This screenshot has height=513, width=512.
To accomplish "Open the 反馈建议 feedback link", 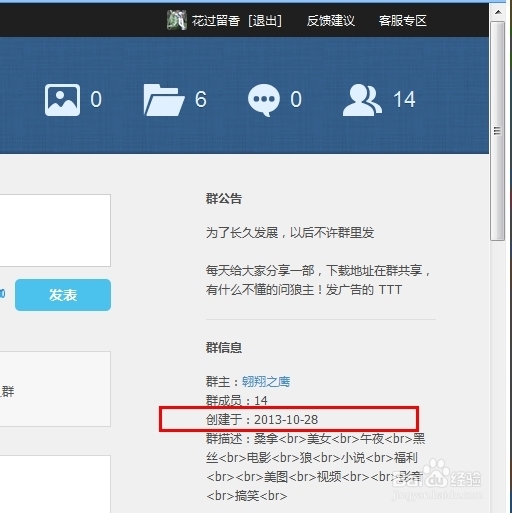I will [x=331, y=21].
